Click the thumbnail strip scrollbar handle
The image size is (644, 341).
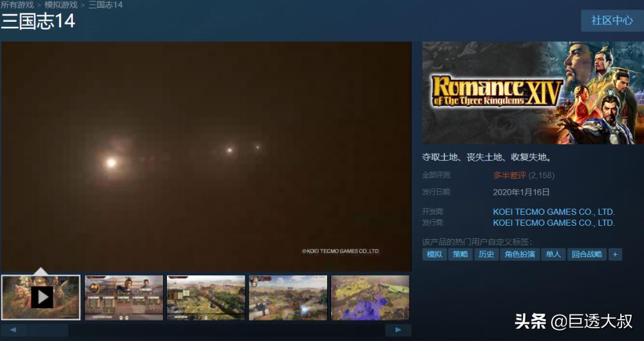coord(48,330)
